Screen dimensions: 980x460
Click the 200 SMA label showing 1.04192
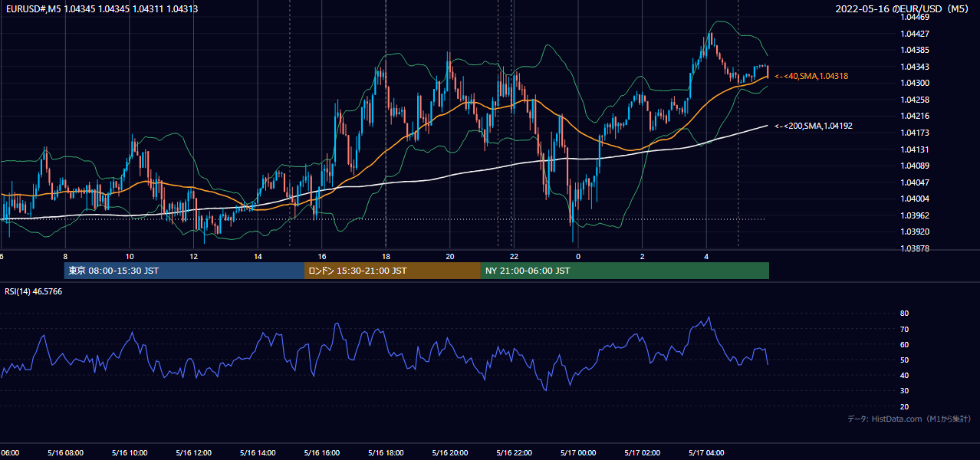tap(814, 126)
